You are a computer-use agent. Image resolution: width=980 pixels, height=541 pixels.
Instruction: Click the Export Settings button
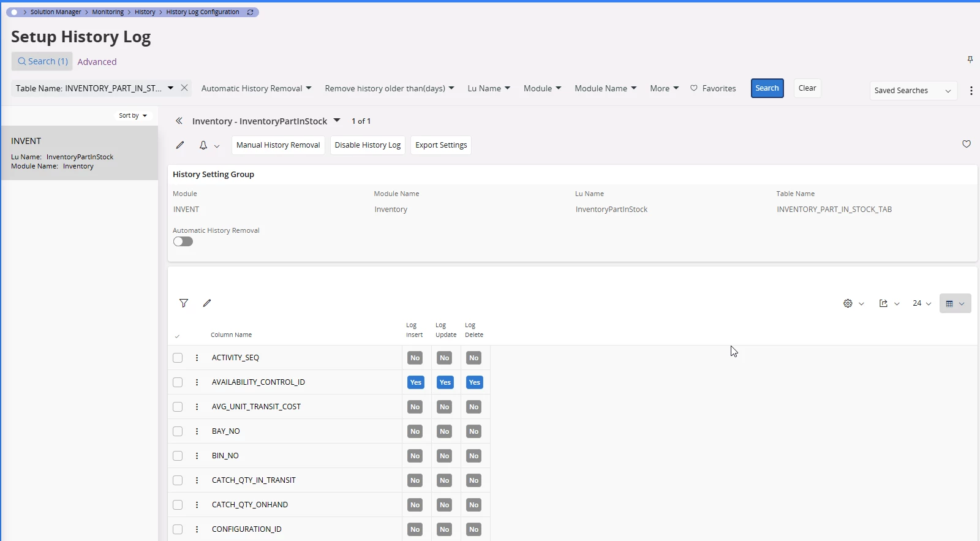pos(441,145)
